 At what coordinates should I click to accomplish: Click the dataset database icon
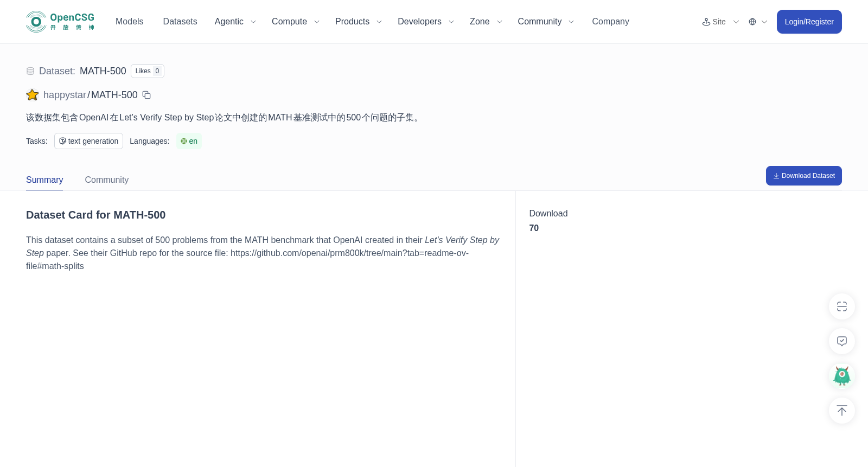pos(30,71)
